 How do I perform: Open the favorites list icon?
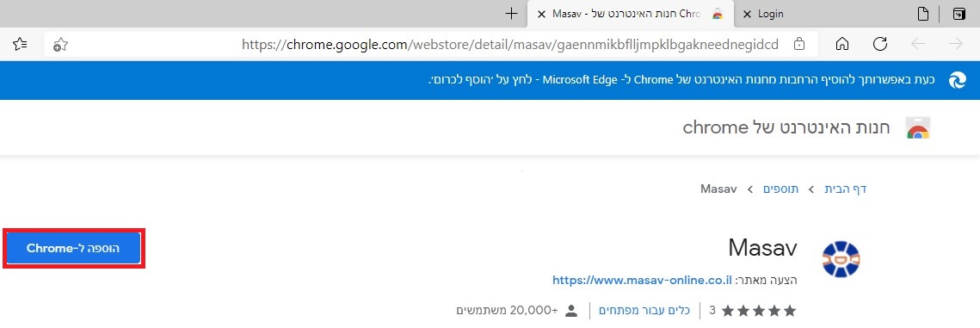[20, 44]
